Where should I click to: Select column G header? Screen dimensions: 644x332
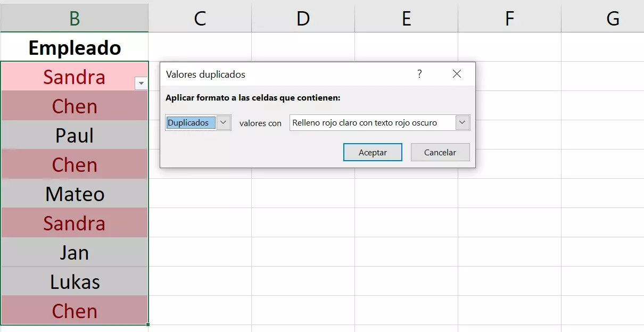612,19
